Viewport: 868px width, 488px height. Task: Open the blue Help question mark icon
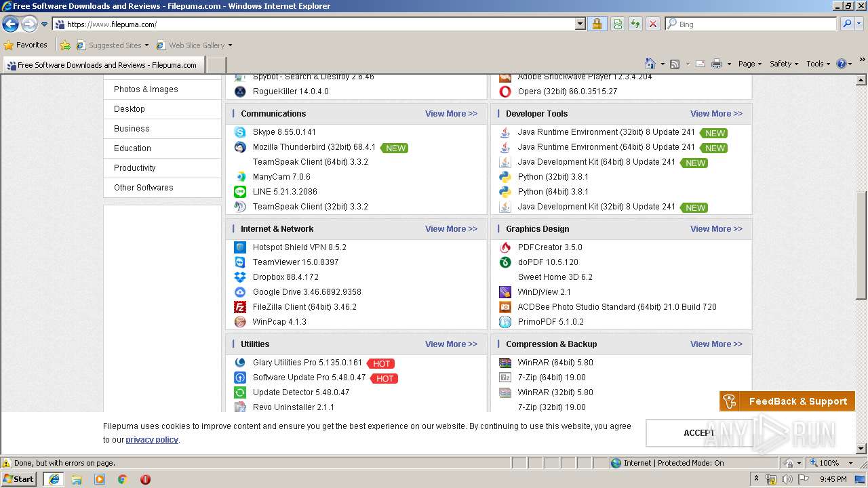tap(842, 64)
